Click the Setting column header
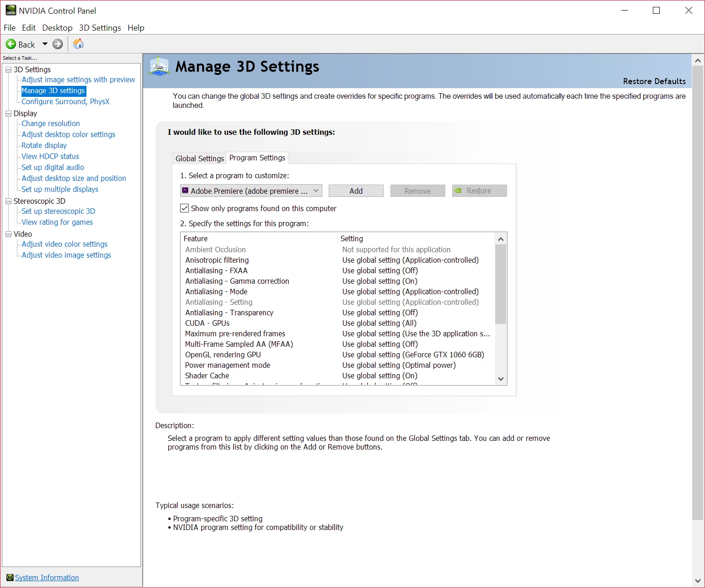705x588 pixels. [417, 238]
